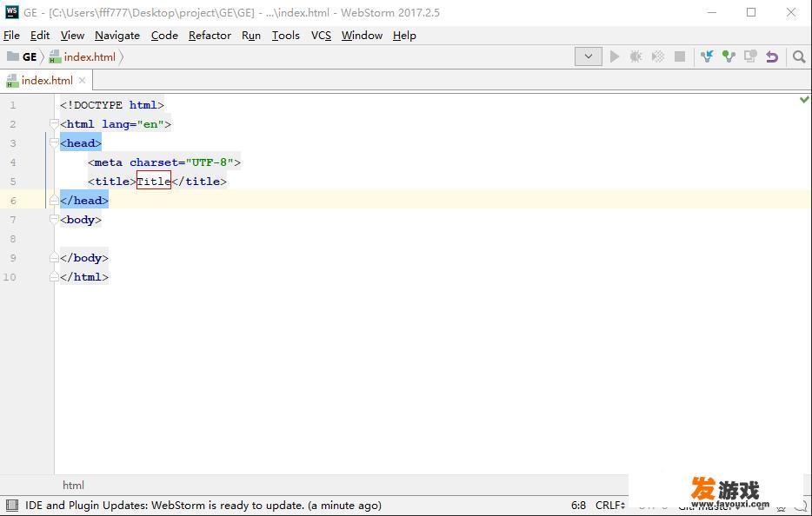The height and width of the screenshot is (516, 812).
Task: Click the WebStorm logo in title bar
Action: [12, 12]
